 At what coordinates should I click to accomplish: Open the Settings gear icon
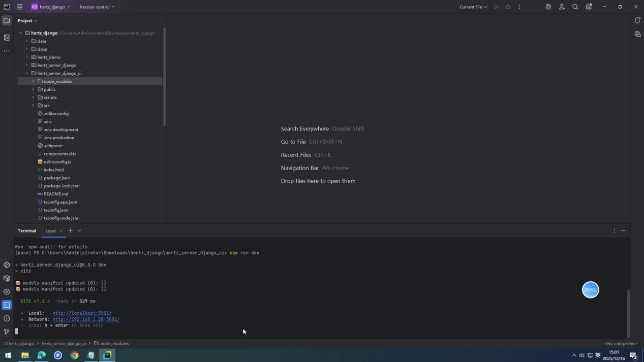pyautogui.click(x=589, y=7)
